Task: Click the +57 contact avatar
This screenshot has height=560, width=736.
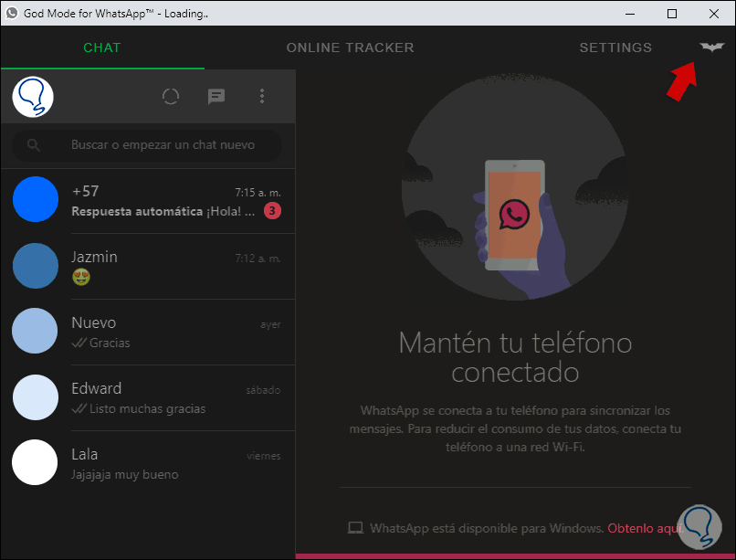Action: click(36, 199)
